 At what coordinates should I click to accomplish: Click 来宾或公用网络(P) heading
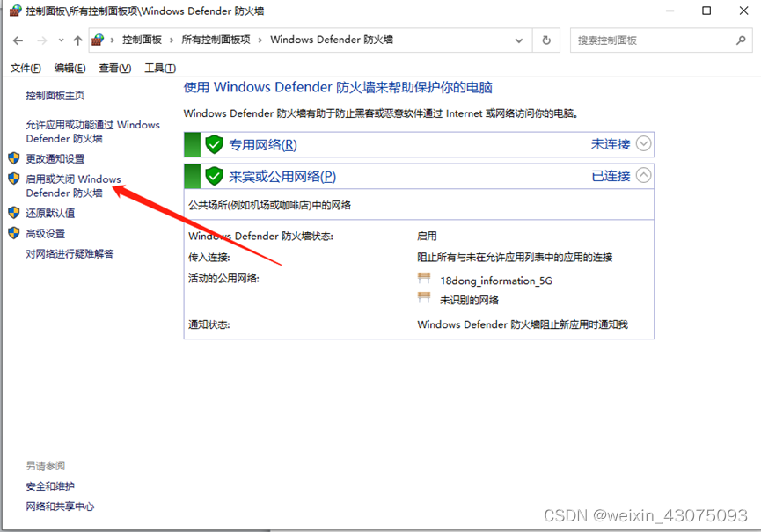tap(282, 176)
